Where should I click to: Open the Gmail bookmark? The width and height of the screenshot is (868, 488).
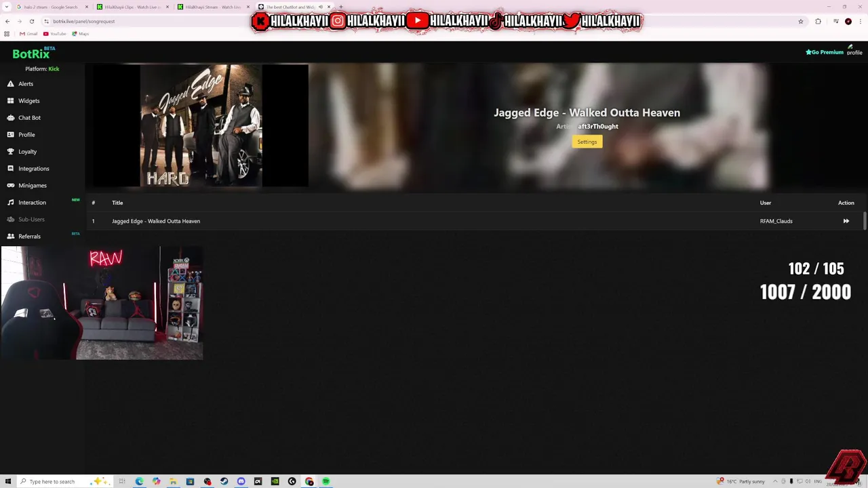[28, 34]
